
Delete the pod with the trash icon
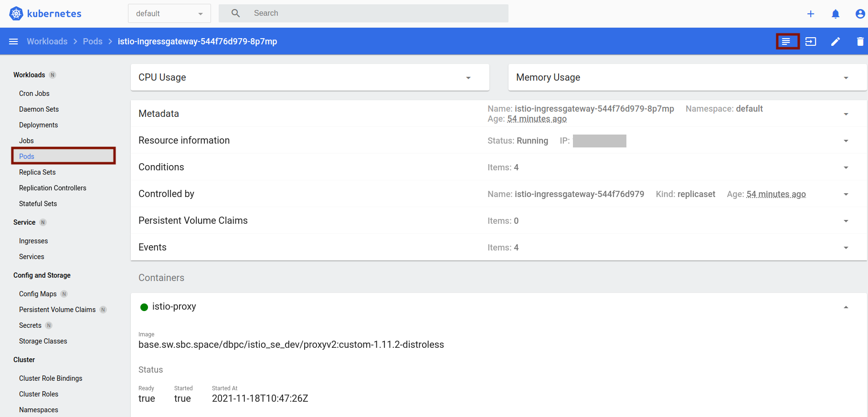click(860, 42)
